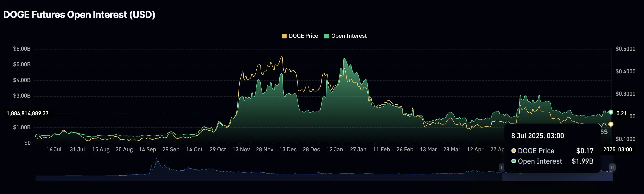Click the yellow DOGE Price end-point marker on the chart
The width and height of the screenshot is (644, 194).
pos(611,124)
